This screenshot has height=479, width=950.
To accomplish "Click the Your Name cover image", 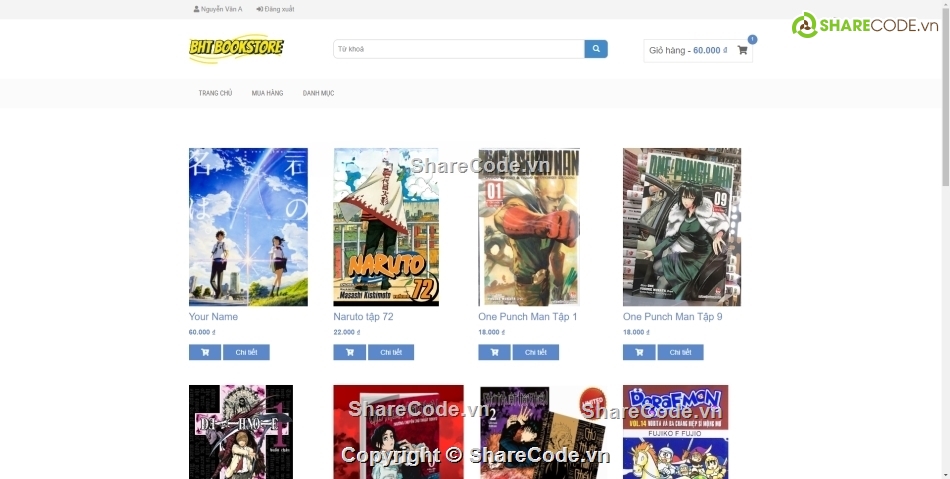I will (248, 227).
